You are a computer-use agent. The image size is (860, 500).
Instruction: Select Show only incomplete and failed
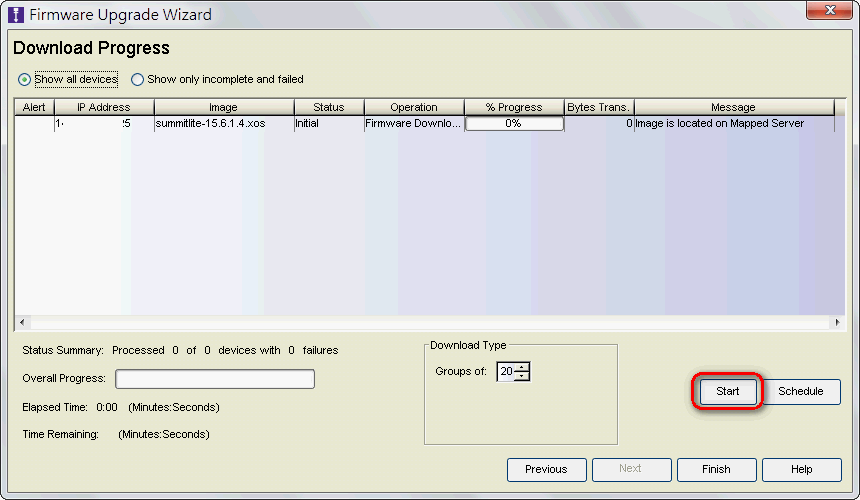pos(138,79)
